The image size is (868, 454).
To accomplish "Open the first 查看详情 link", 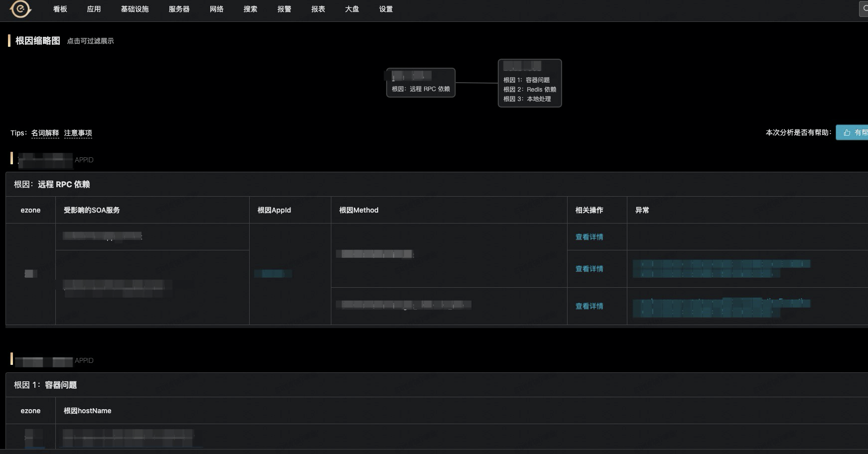I will [589, 237].
